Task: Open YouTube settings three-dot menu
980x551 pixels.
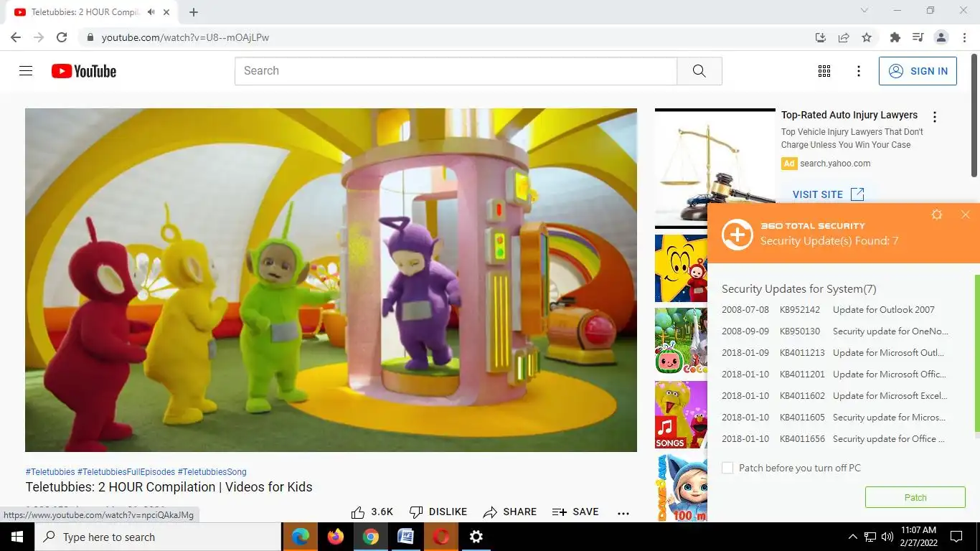Action: tap(859, 71)
